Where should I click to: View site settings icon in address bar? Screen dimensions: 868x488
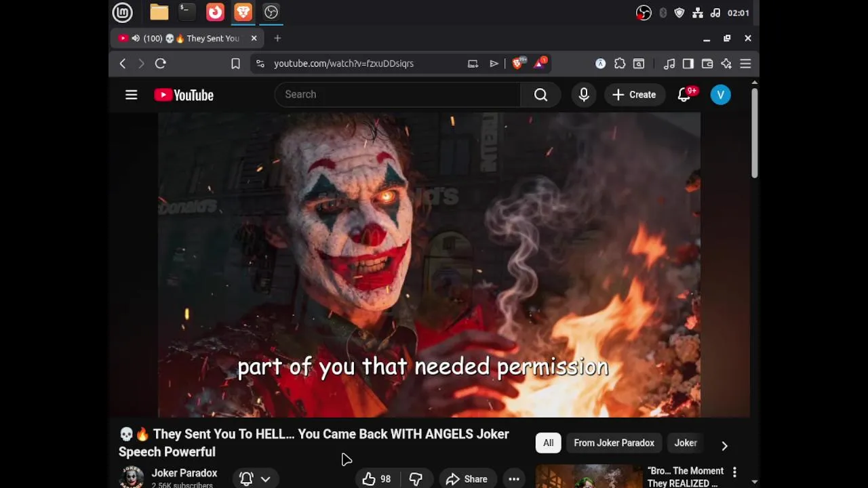pos(260,64)
